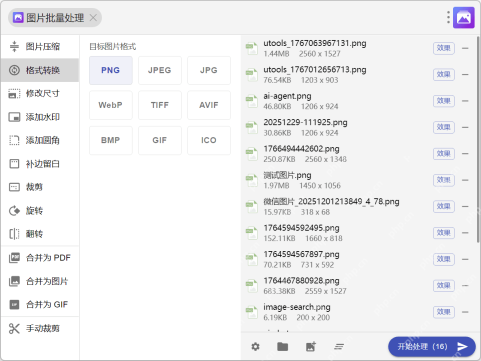The image size is (481, 361).
Task: Click 效果 button for ai-agent.png
Action: [x=444, y=101]
